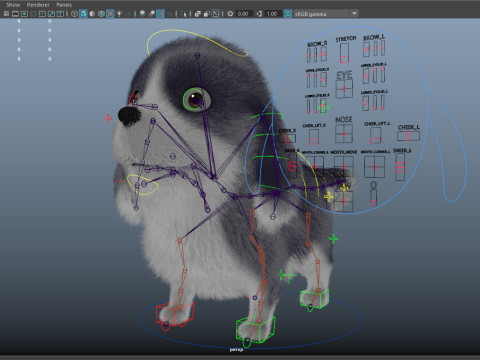Viewport: 480px width, 360px height.
Task: Toggle the gate mask icon
Action: pos(33,14)
